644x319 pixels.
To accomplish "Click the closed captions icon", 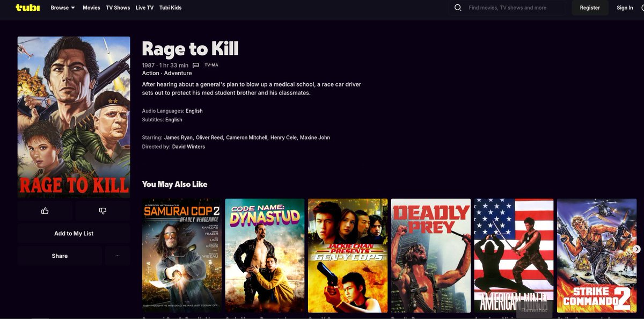I will coord(196,65).
